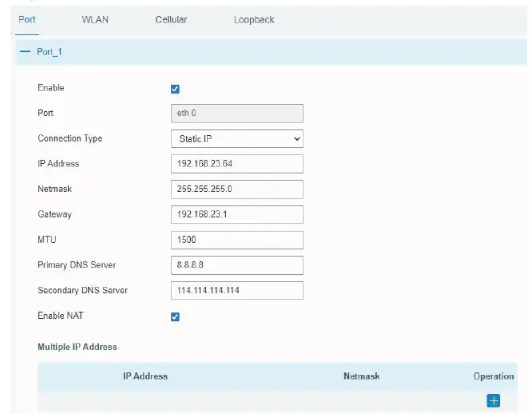
Task: Click the Operation column header
Action: (494, 376)
